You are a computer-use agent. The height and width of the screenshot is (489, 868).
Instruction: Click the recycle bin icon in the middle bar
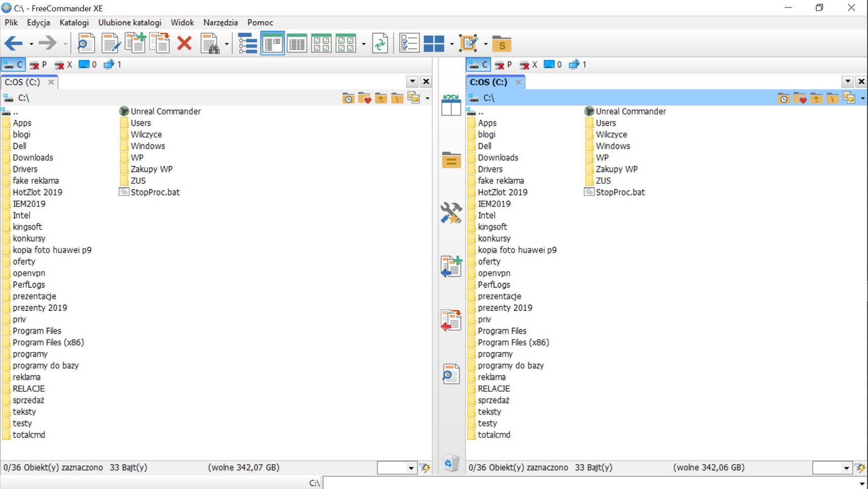coord(451,462)
